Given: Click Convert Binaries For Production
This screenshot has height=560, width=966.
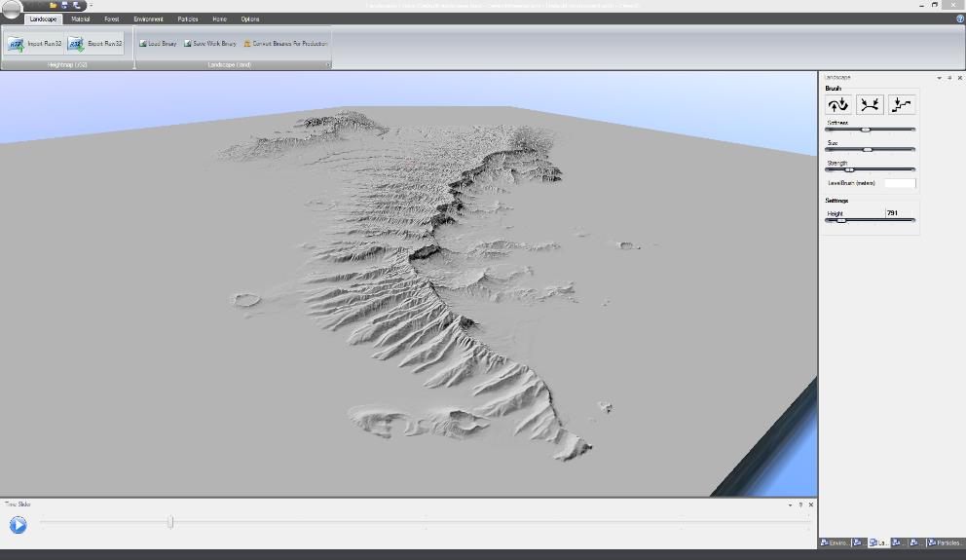Looking at the screenshot, I should [x=285, y=44].
